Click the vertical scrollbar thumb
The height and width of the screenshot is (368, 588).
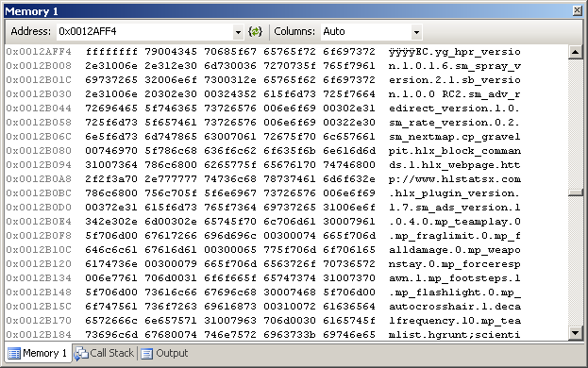(x=575, y=192)
